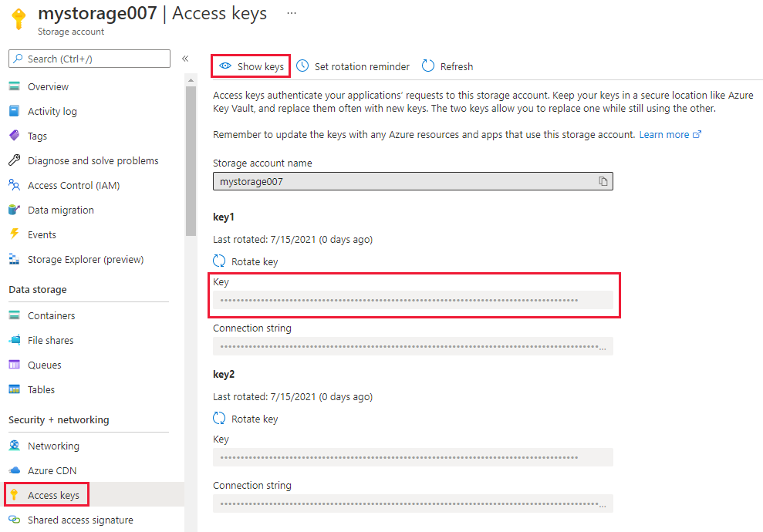Open Access Control (IAM) page
Viewport: 763px width, 532px height.
tap(73, 185)
